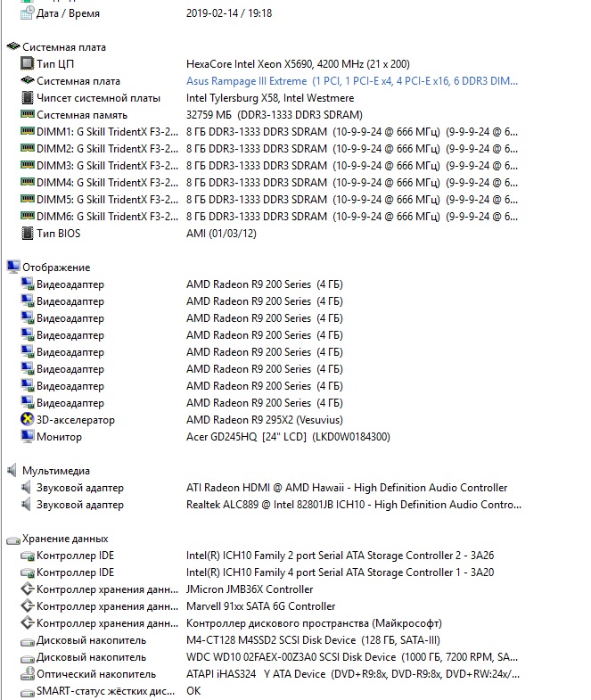
Task: Click storage controller icon for JMicron JMB36X
Action: pos(28,589)
